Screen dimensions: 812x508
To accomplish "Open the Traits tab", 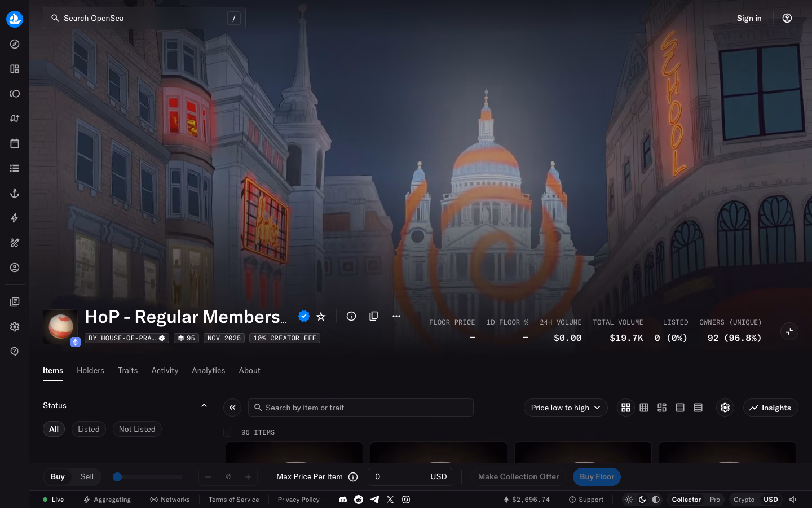I will click(128, 370).
